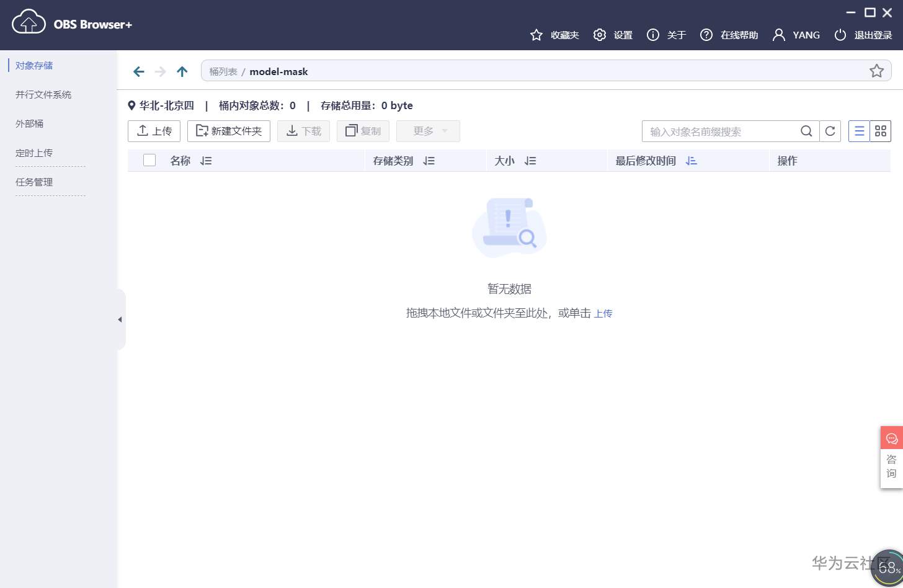This screenshot has width=903, height=588.
Task: Maximize the OBS Browser+ window
Action: click(870, 12)
